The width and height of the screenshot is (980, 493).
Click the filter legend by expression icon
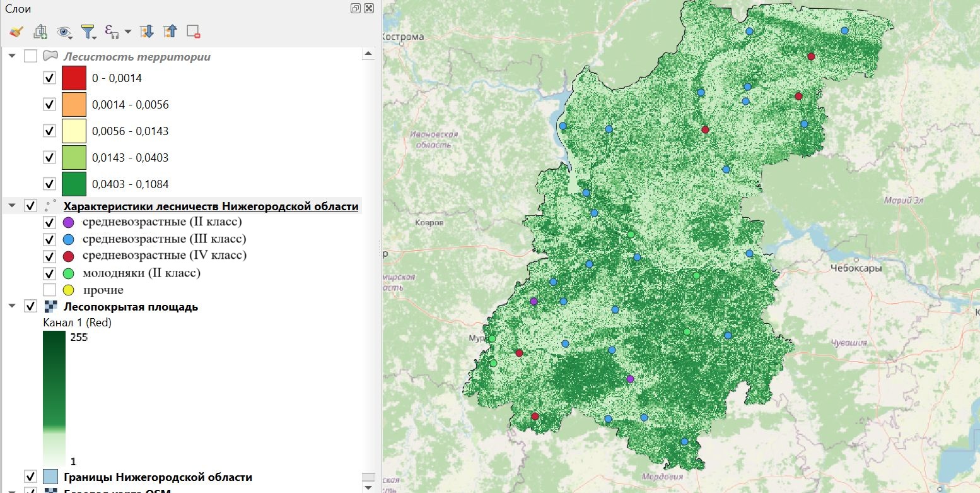[x=112, y=31]
